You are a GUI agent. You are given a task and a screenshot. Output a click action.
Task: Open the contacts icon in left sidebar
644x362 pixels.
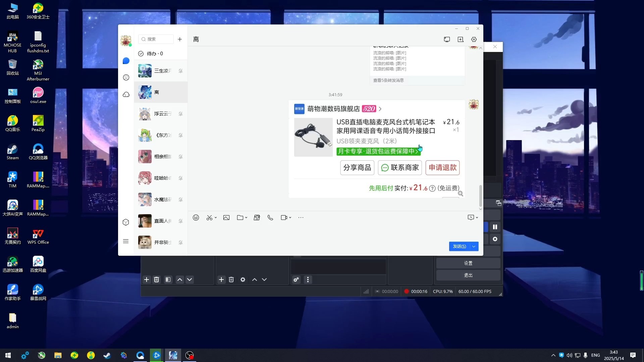click(x=126, y=77)
